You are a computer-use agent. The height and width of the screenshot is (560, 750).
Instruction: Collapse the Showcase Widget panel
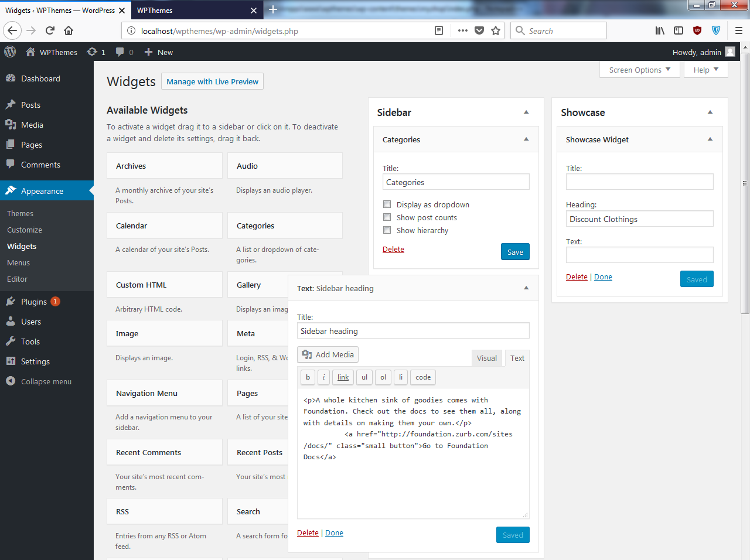point(710,139)
